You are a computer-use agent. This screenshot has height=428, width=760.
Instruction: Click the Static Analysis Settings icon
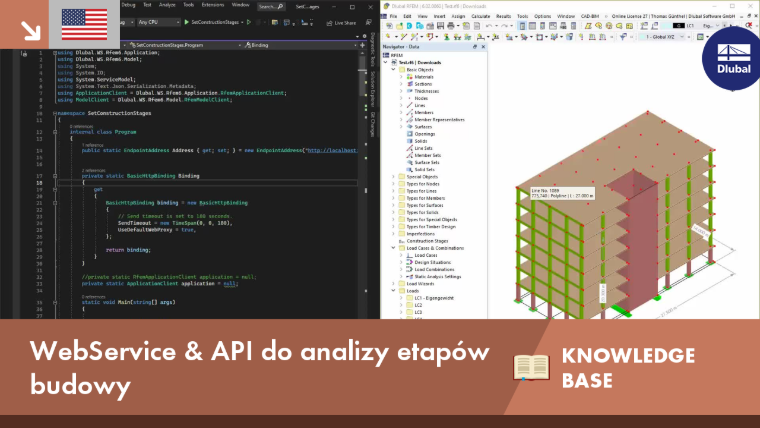coord(410,277)
